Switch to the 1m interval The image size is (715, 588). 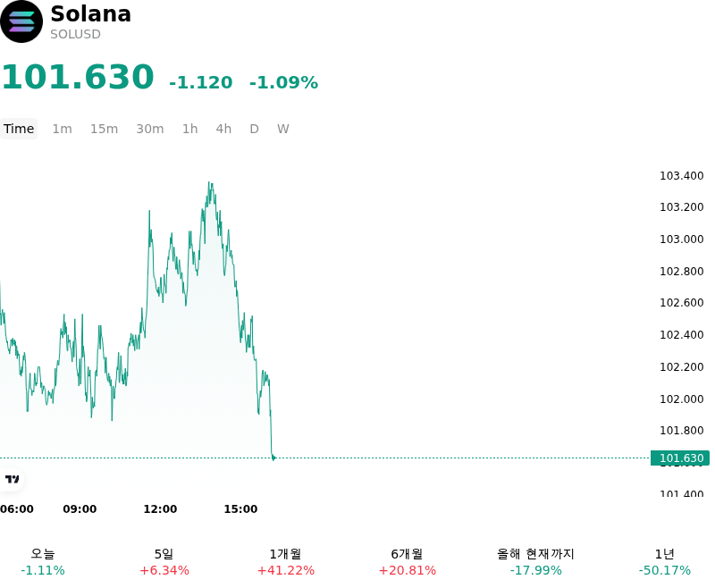[x=62, y=129]
